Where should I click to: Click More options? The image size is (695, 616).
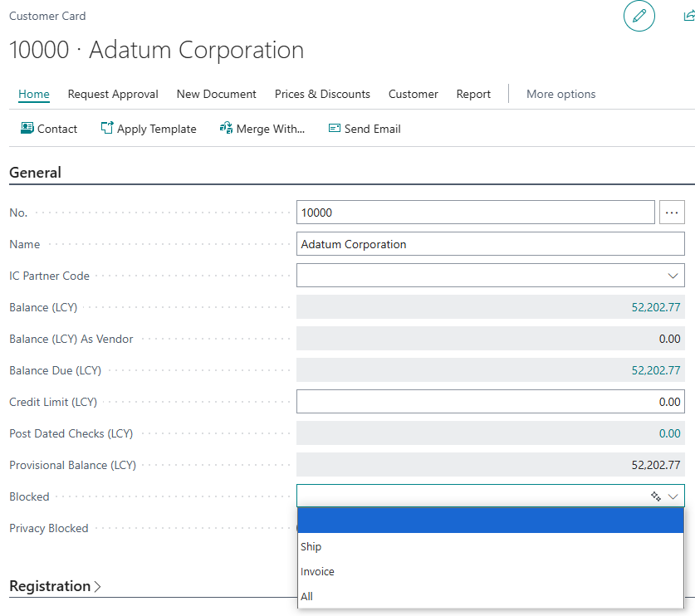pos(560,94)
